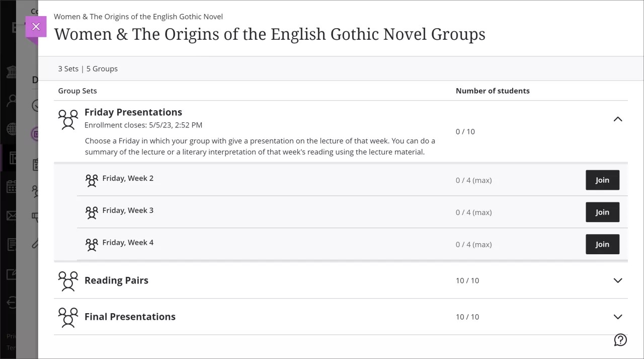This screenshot has height=359, width=644.
Task: Open the help icon at bottom right
Action: coord(620,340)
